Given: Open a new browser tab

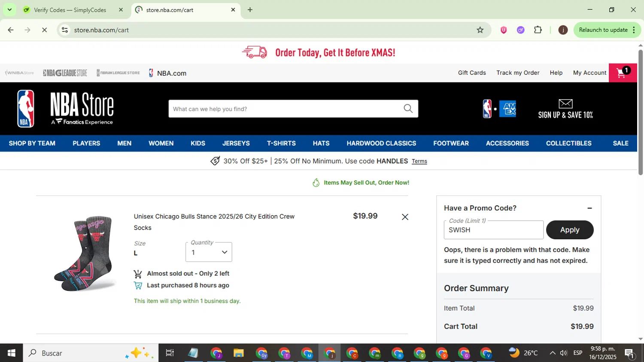Looking at the screenshot, I should tap(250, 9).
